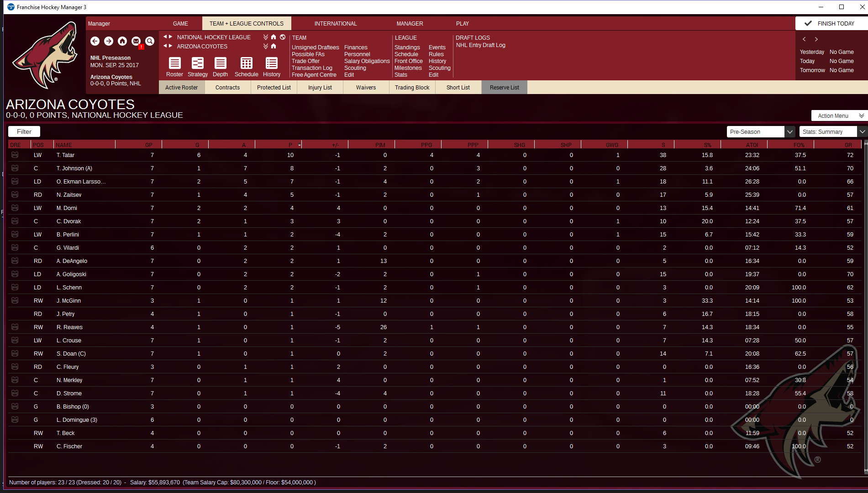This screenshot has height=493, width=868.
Task: Switch to the Protected List tab
Action: (x=274, y=88)
